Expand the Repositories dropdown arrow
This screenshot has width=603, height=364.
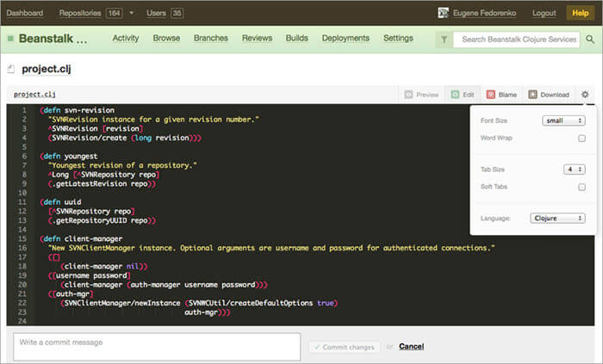click(131, 14)
